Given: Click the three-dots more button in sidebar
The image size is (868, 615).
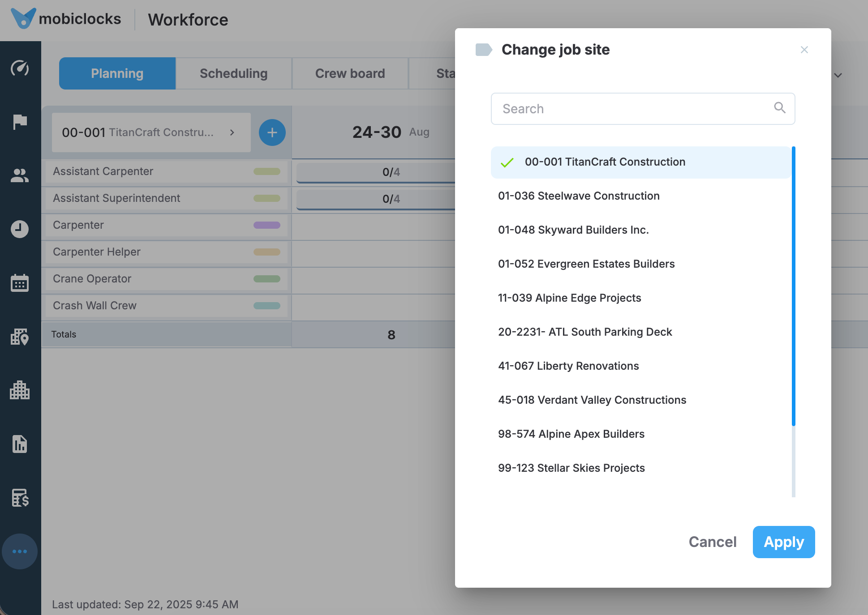Looking at the screenshot, I should pyautogui.click(x=20, y=551).
